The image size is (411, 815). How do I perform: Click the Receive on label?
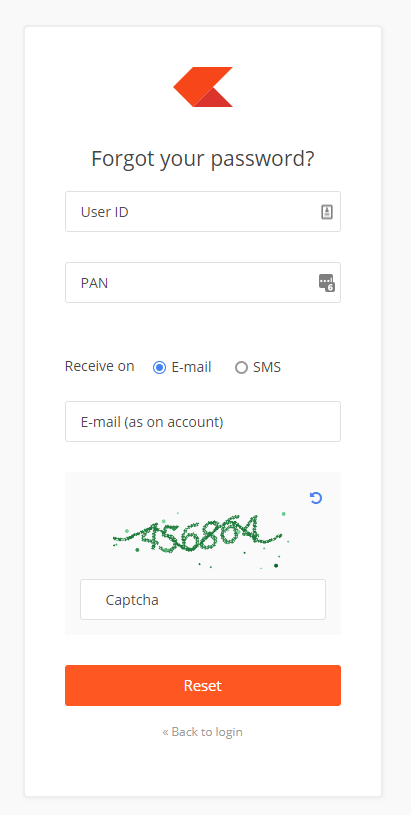tap(99, 366)
